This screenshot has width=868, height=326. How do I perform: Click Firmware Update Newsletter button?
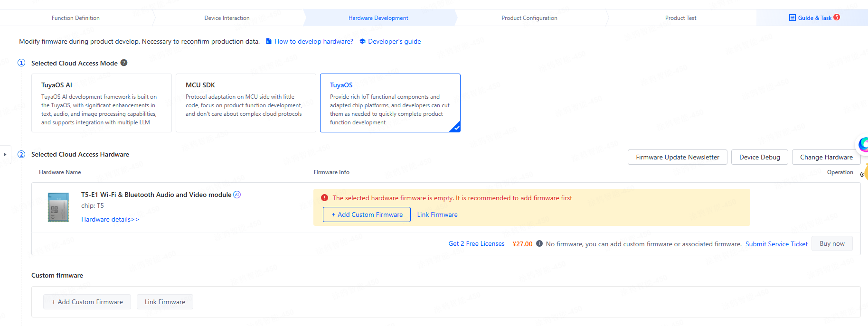pos(678,157)
